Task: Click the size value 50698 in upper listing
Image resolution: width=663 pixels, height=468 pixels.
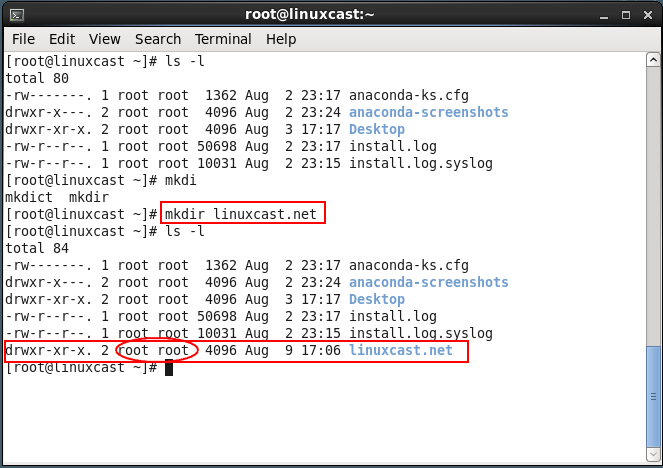Action: coord(217,146)
